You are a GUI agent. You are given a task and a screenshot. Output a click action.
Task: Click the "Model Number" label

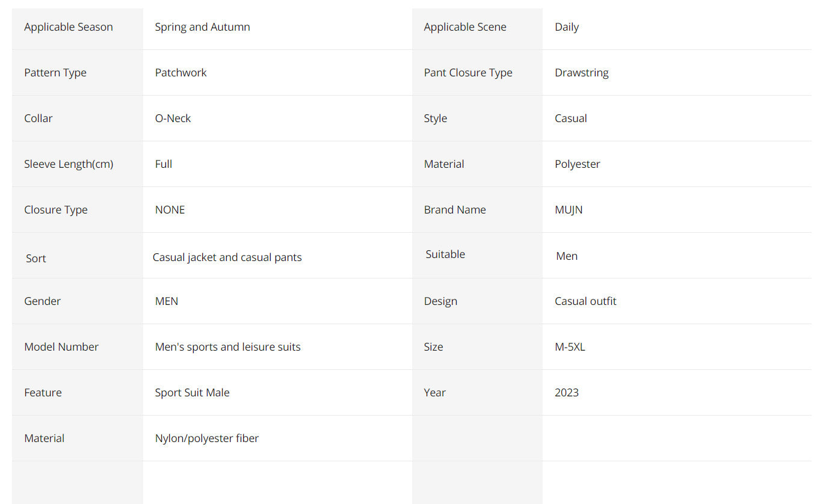(61, 347)
